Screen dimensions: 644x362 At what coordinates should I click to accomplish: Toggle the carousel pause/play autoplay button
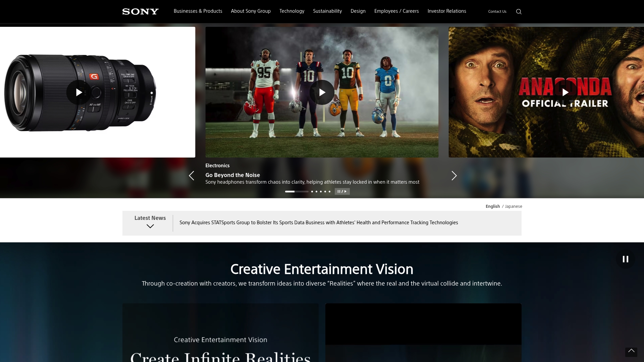[342, 191]
